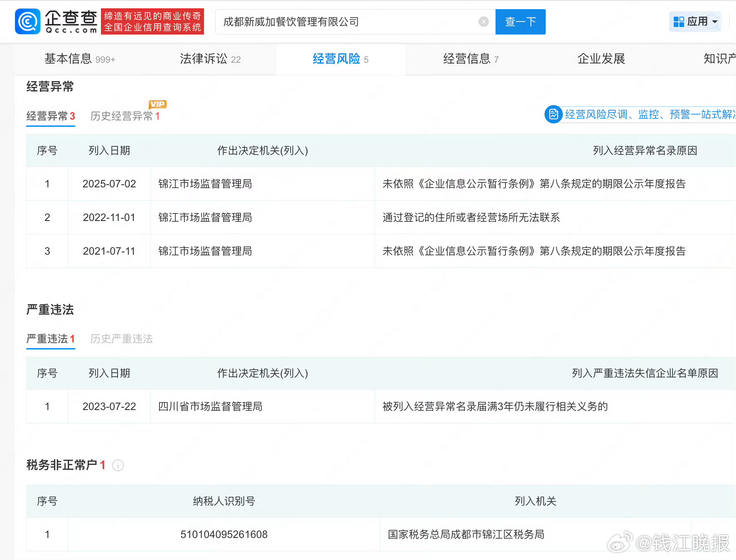The width and height of the screenshot is (736, 560).
Task: Click 列入严重违法失信企业名单原因 header
Action: point(645,373)
